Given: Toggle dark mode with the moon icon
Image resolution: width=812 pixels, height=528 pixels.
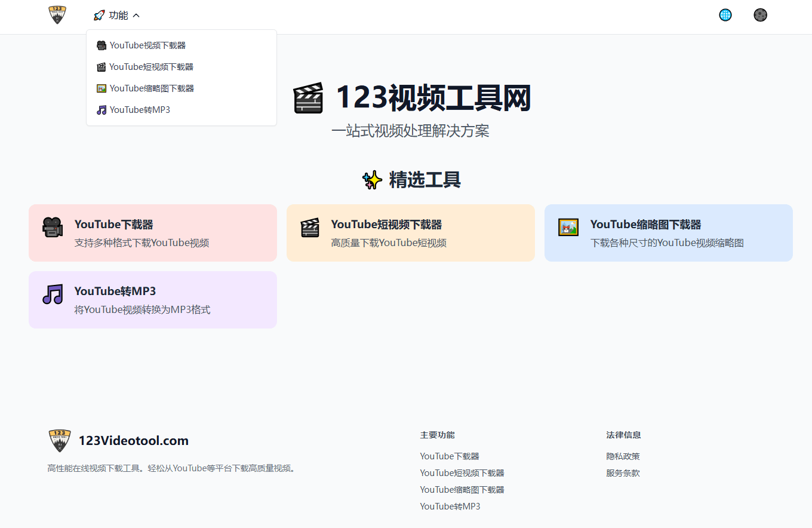Looking at the screenshot, I should [x=760, y=14].
